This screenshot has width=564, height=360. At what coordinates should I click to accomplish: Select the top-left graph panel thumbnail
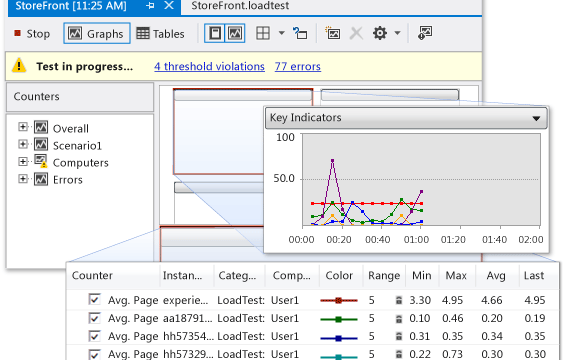point(243,132)
